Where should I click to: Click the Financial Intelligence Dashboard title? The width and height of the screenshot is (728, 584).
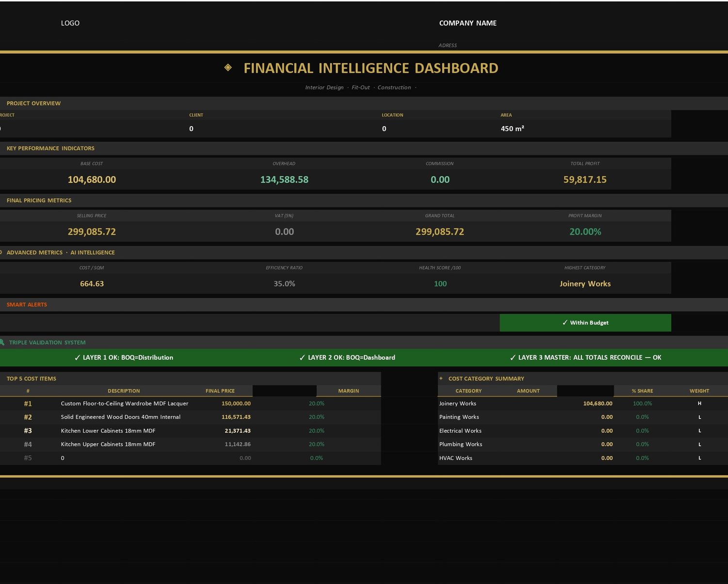pos(371,68)
